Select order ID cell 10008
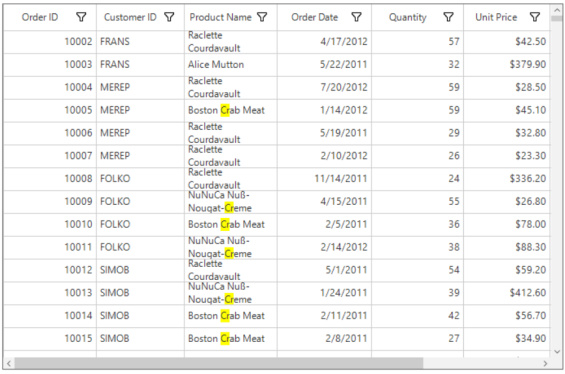 (x=50, y=179)
